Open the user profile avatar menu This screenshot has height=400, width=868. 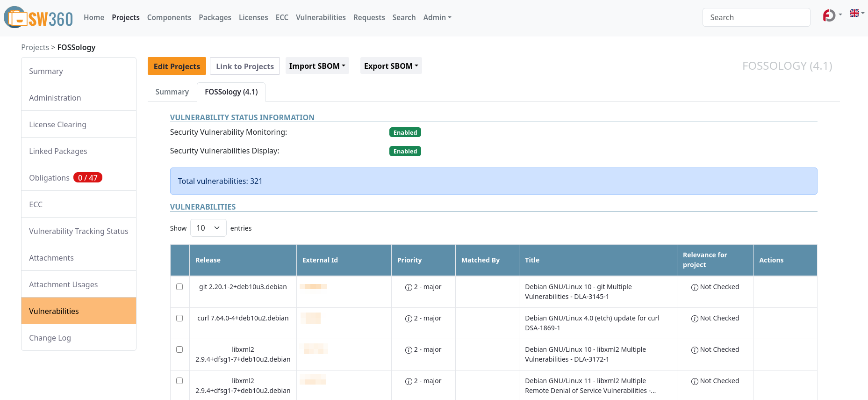coord(829,15)
